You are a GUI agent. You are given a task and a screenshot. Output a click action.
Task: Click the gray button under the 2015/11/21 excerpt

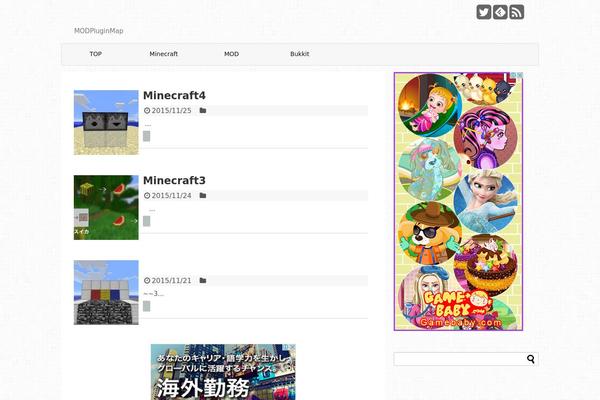click(x=147, y=306)
